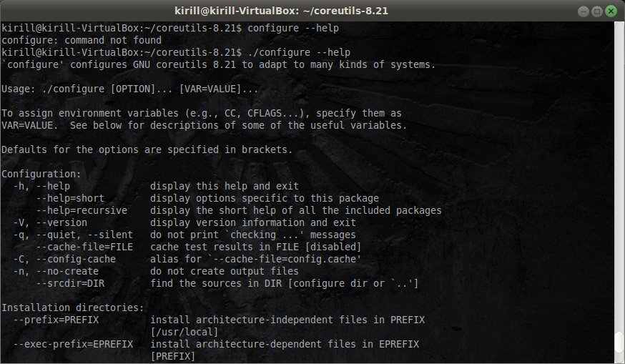
Task: Click the '--prefix=PREFIX' option text
Action: pyautogui.click(x=56, y=320)
